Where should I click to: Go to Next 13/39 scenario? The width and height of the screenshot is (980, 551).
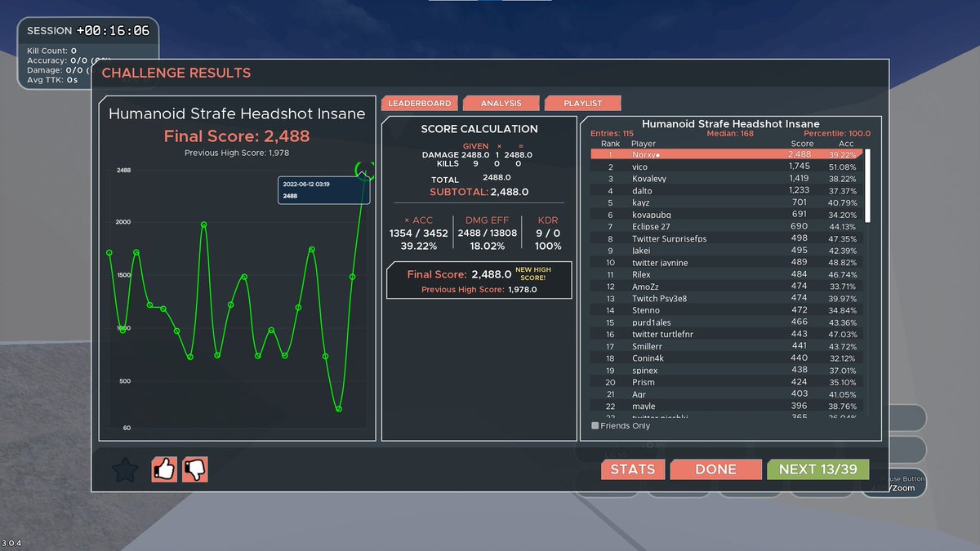pos(818,469)
